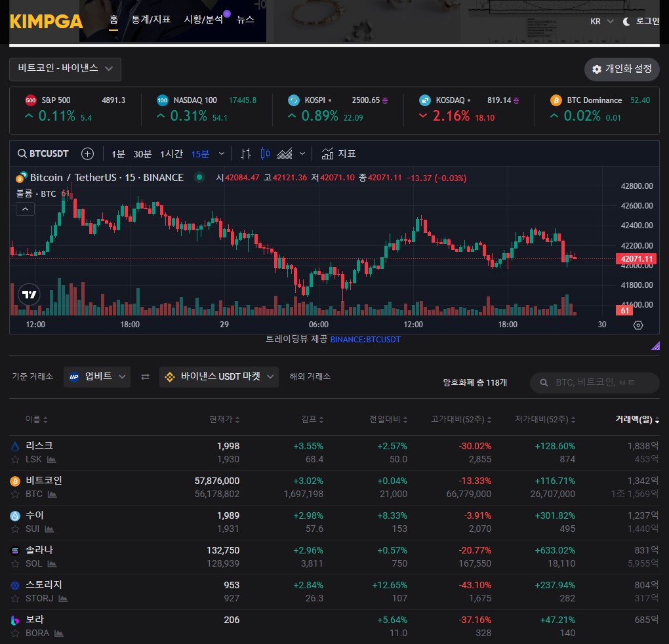Open 개인화 설정 settings button

click(622, 69)
